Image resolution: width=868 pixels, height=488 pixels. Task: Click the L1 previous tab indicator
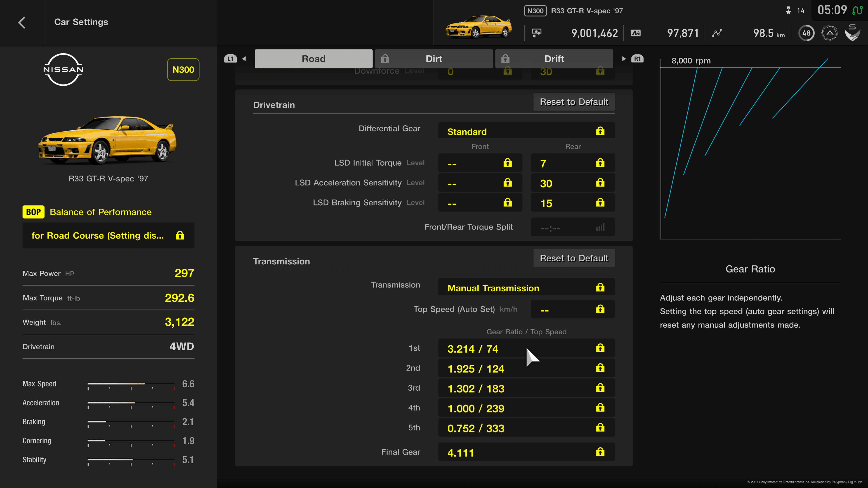[231, 59]
